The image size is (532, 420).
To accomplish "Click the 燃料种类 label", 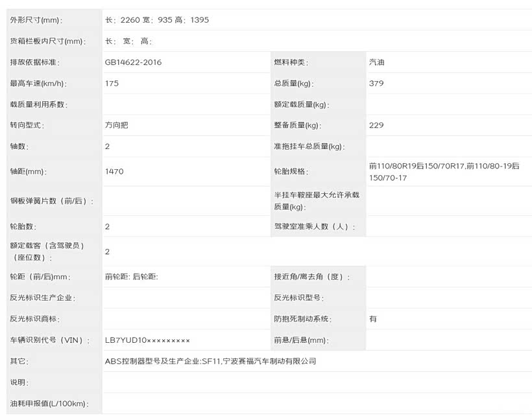I will pos(290,62).
